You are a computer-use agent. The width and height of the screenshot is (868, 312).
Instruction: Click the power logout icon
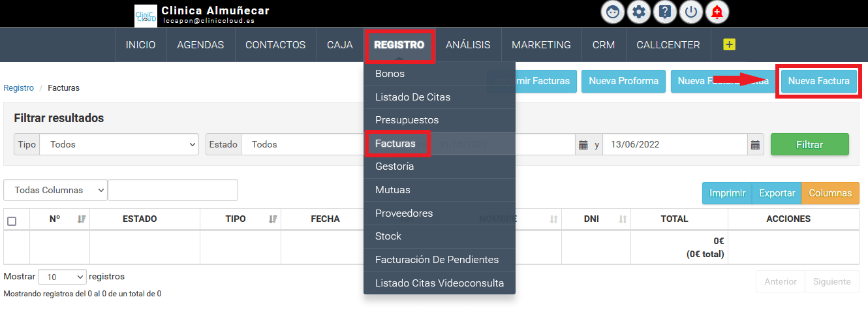click(690, 12)
